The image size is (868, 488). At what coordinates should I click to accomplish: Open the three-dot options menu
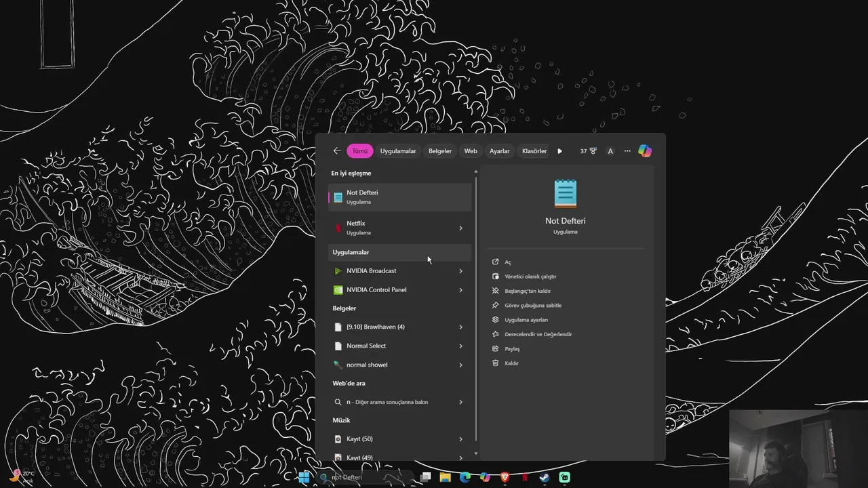(627, 151)
